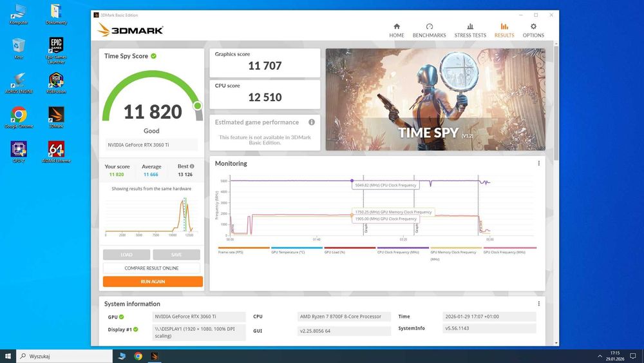Image resolution: width=644 pixels, height=363 pixels.
Task: Click COMPARE RESULT ONLINE button
Action: tap(151, 268)
